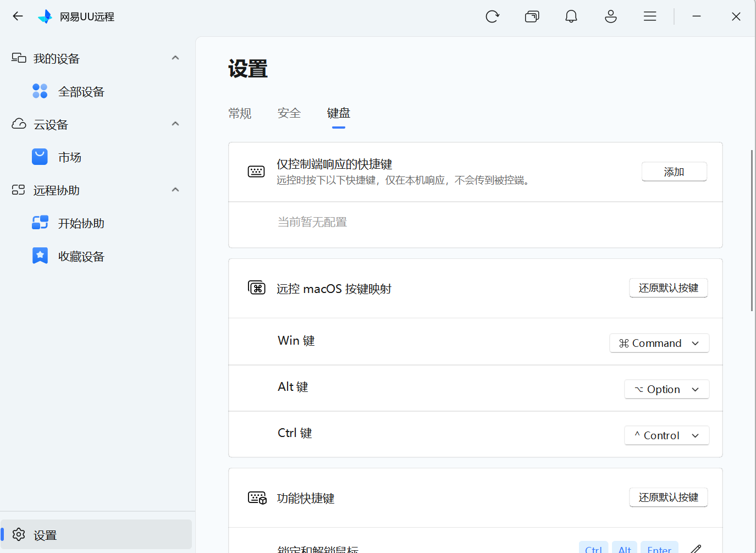Click the 云设备 cloud icon
756x553 pixels.
[x=19, y=124]
